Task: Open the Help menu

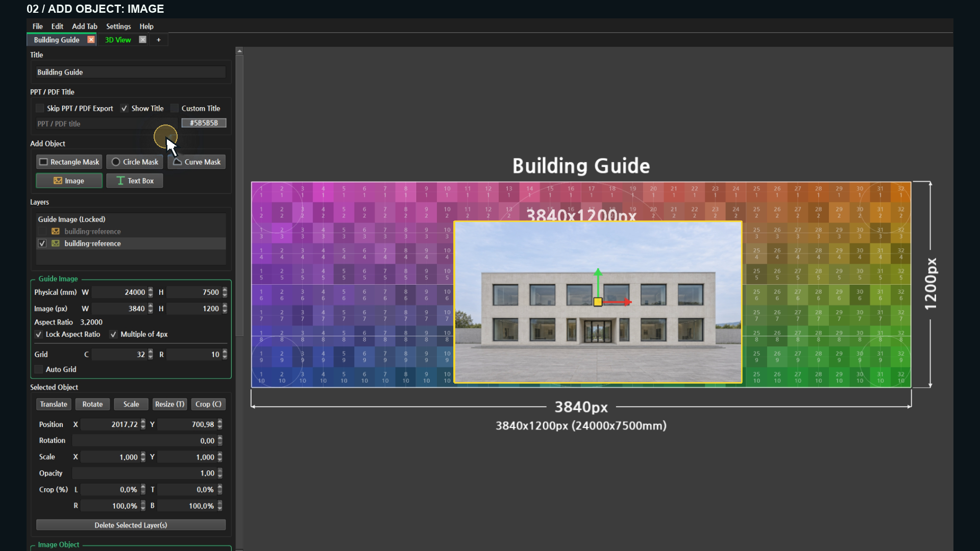Action: click(x=146, y=27)
